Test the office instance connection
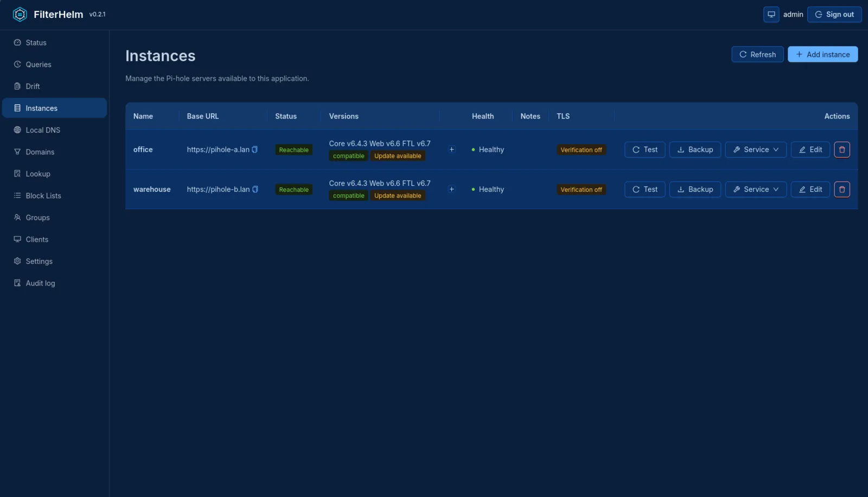This screenshot has width=868, height=497. tap(645, 150)
